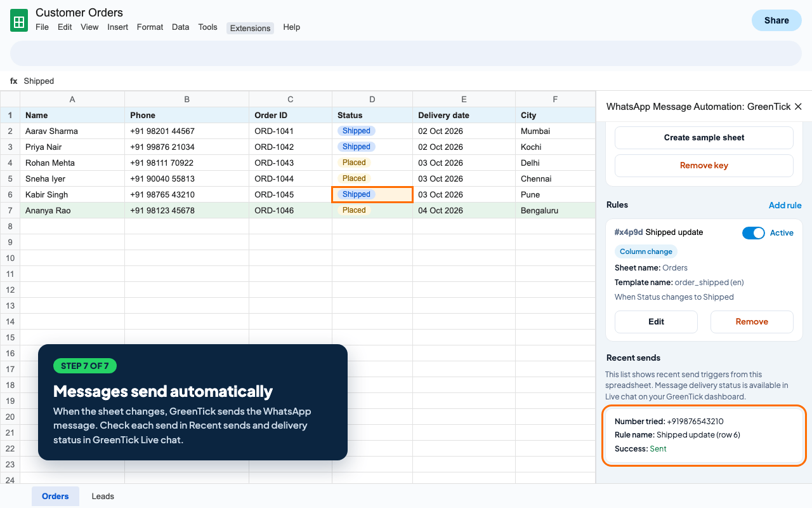Image resolution: width=812 pixels, height=508 pixels.
Task: Click the Customer Orders document title
Action: [x=79, y=13]
